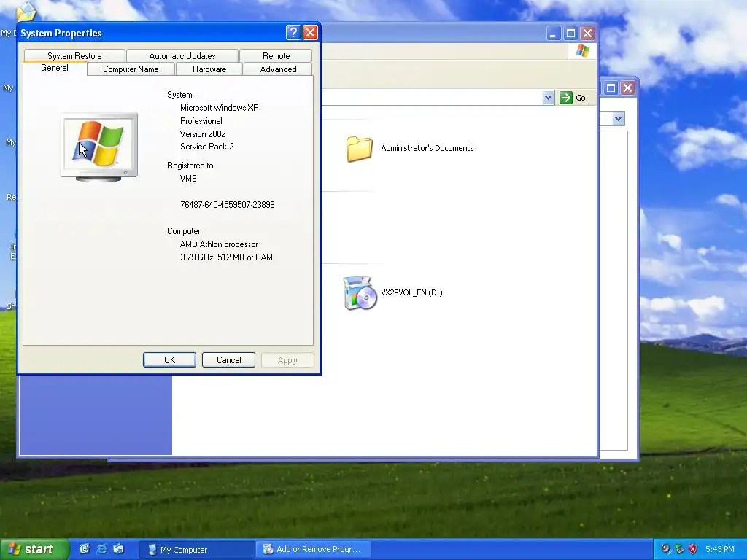Image resolution: width=747 pixels, height=560 pixels.
Task: Launch Internet Explorer from Quick Launch
Action: [x=101, y=549]
